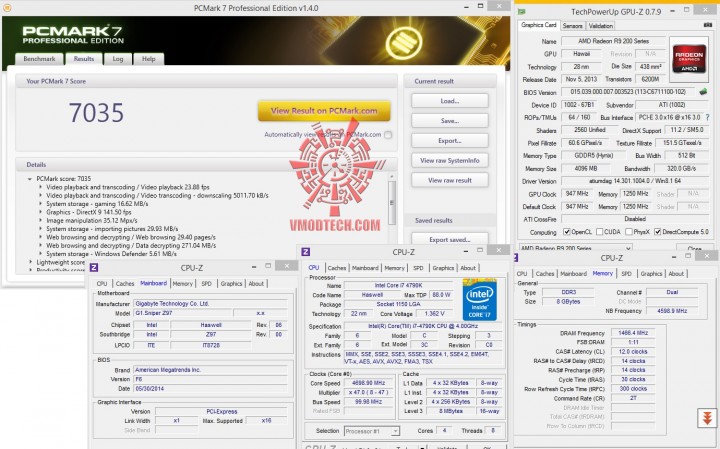The width and height of the screenshot is (720, 449).
Task: Click the Core Voltage '1.362 V' value
Action: click(433, 314)
